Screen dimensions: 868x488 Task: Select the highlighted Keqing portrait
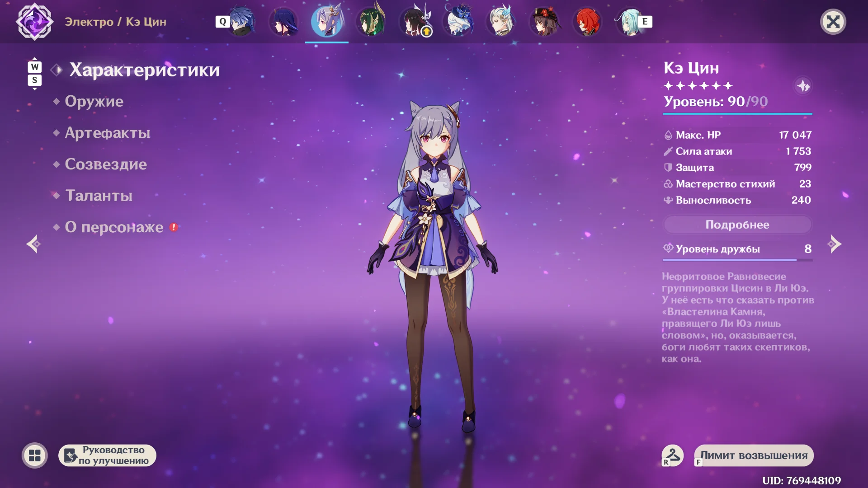tap(327, 22)
